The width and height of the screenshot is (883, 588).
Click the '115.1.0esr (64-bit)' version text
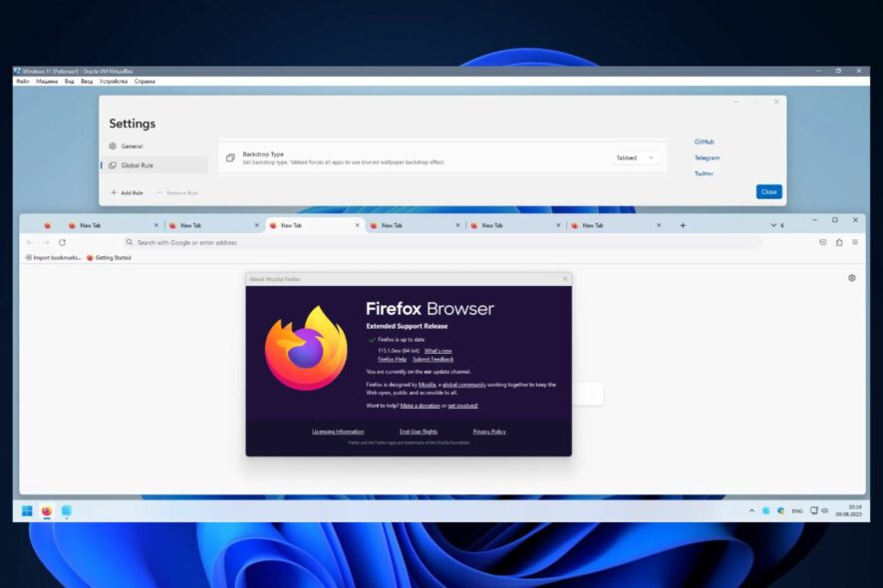tap(399, 351)
